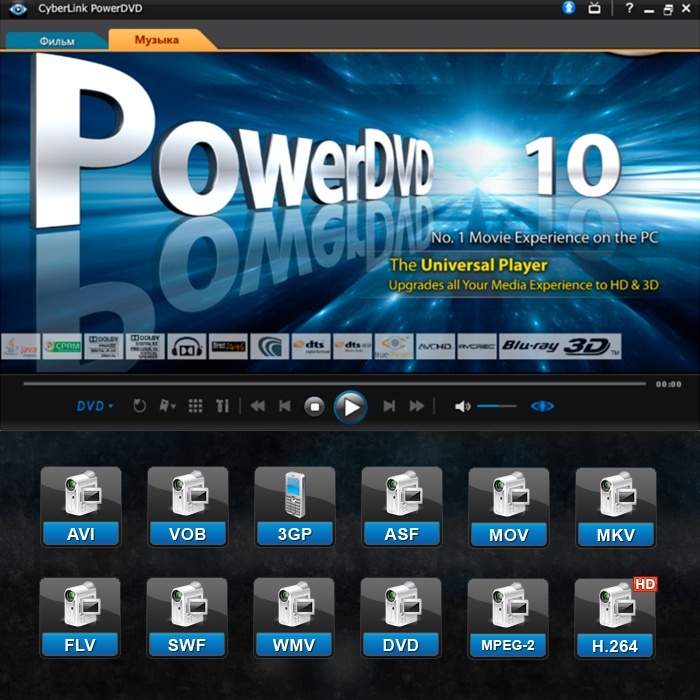Image resolution: width=700 pixels, height=700 pixels.
Task: Click the AVCREC logo badge
Action: point(477,346)
